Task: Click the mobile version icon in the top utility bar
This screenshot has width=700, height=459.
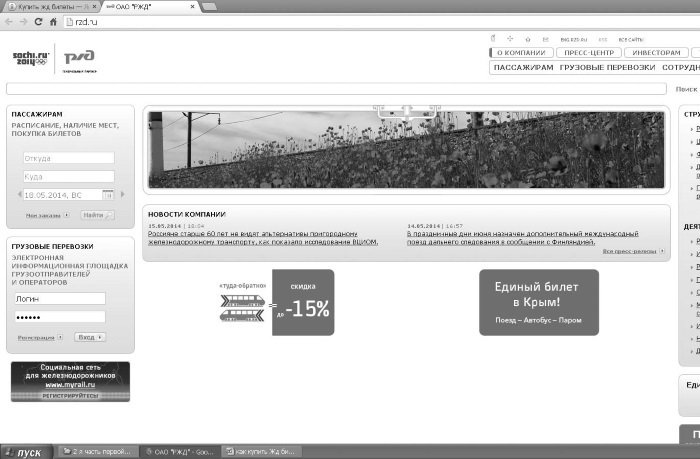Action: pyautogui.click(x=493, y=38)
